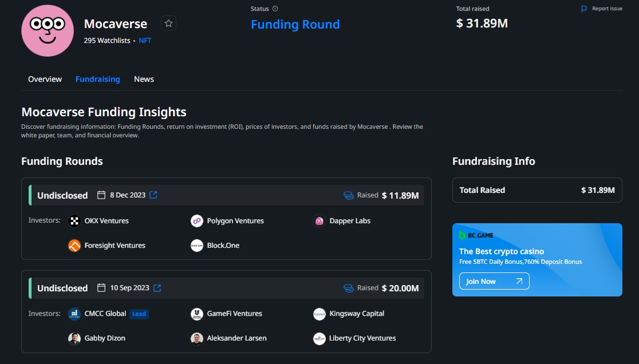
Task: Switch to the Overview tab
Action: (x=45, y=79)
